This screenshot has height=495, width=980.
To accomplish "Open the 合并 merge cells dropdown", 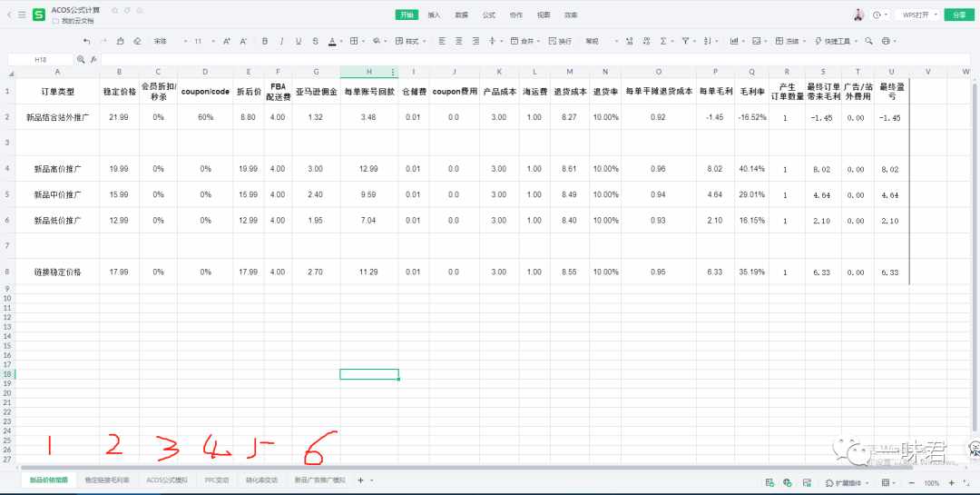I will [x=525, y=41].
